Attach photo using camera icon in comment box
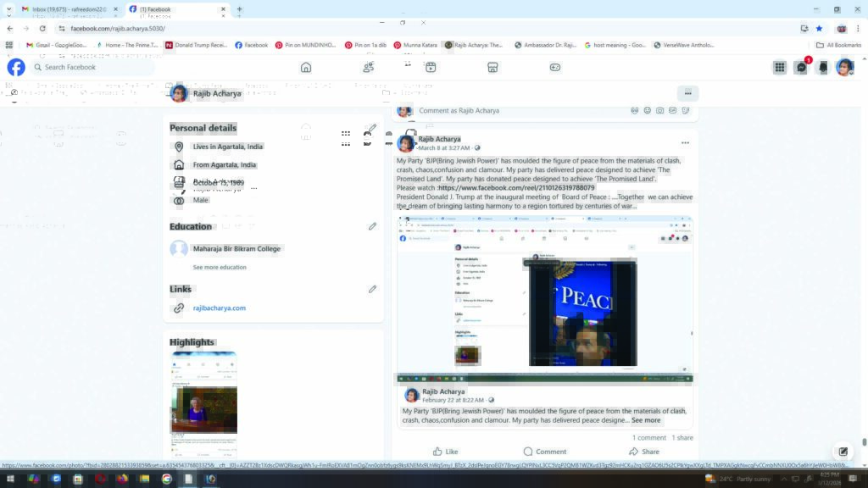The width and height of the screenshot is (868, 488). tap(660, 110)
